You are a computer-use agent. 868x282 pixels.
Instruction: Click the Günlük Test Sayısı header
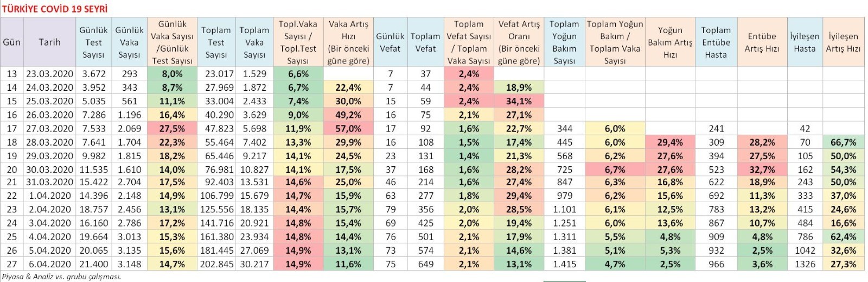point(93,42)
